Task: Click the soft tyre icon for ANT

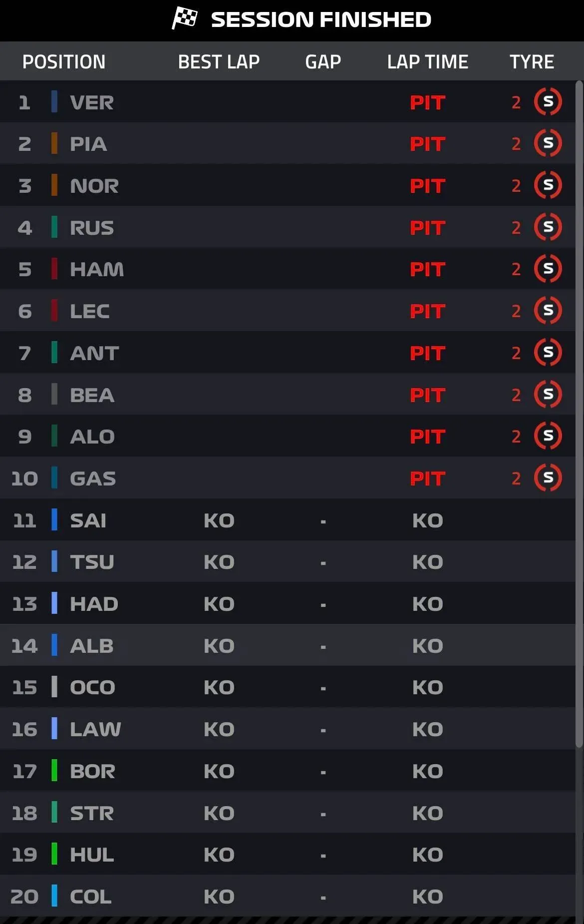Action: click(548, 353)
